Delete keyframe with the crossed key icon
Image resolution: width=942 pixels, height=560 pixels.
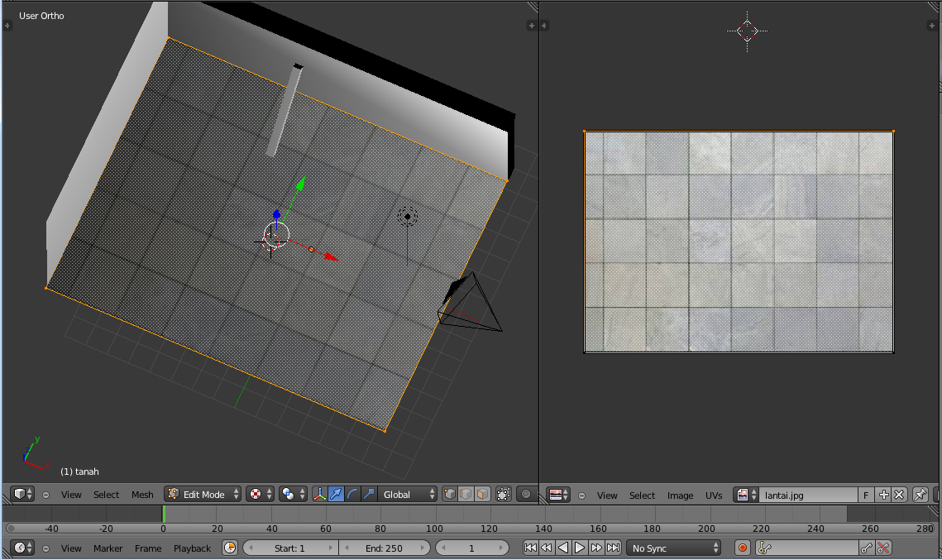click(883, 548)
